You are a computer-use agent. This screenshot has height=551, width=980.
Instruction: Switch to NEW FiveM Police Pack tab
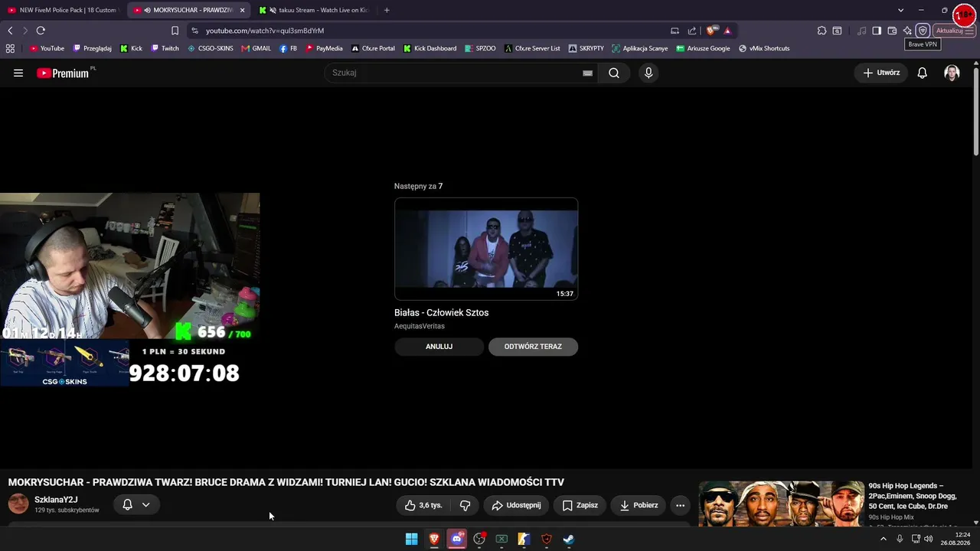click(63, 10)
